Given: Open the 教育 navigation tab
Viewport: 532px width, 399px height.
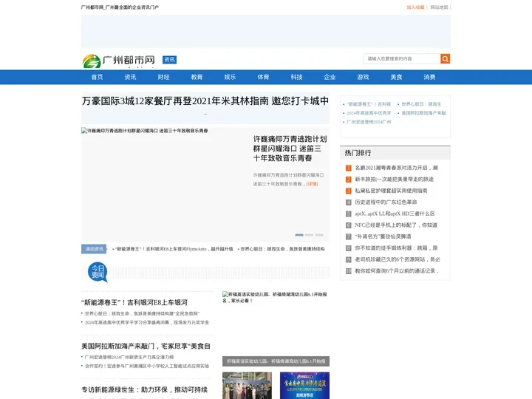Looking at the screenshot, I should click(x=197, y=77).
